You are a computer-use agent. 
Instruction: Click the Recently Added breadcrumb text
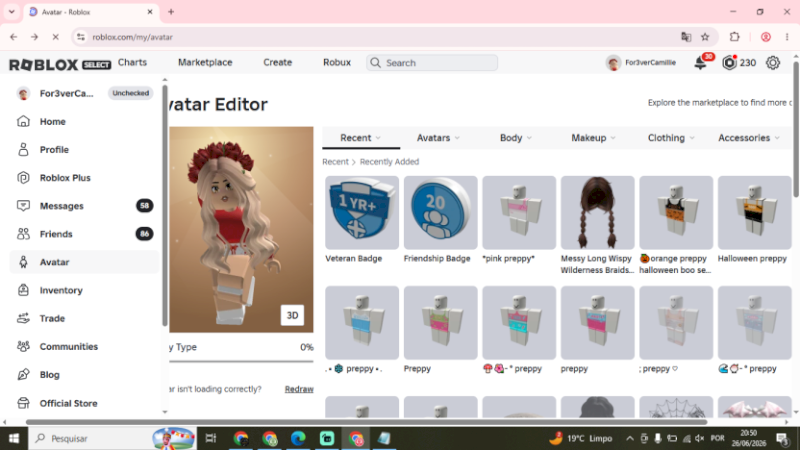389,162
